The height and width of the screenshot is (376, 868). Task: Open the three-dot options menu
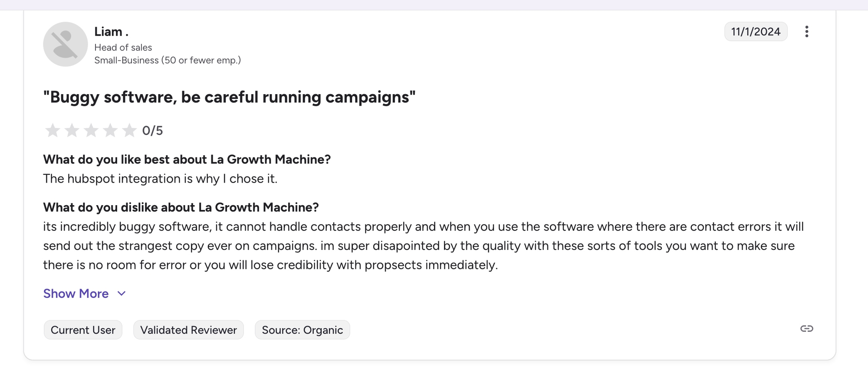[x=806, y=32]
